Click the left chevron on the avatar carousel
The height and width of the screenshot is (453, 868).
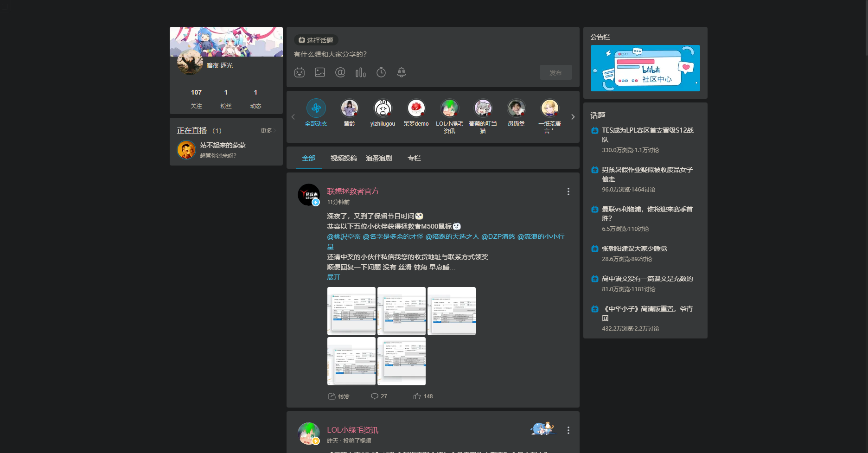[293, 116]
